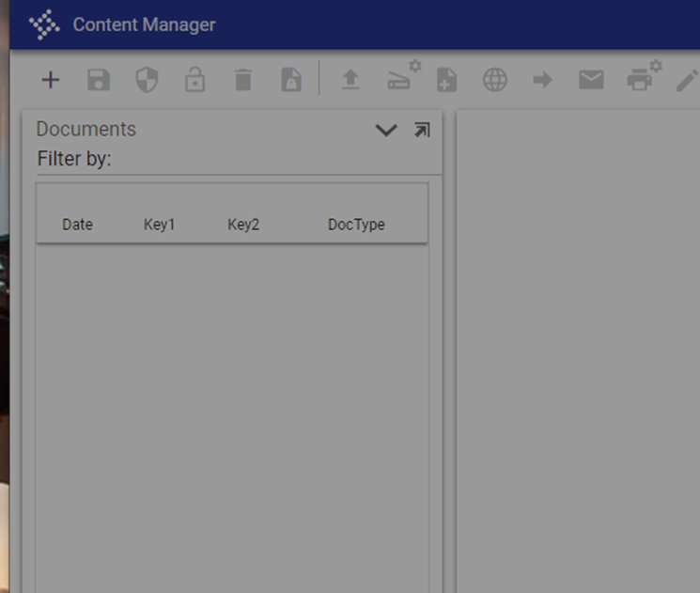Viewport: 700px width, 593px height.
Task: Click the Content Manager title text
Action: point(144,24)
